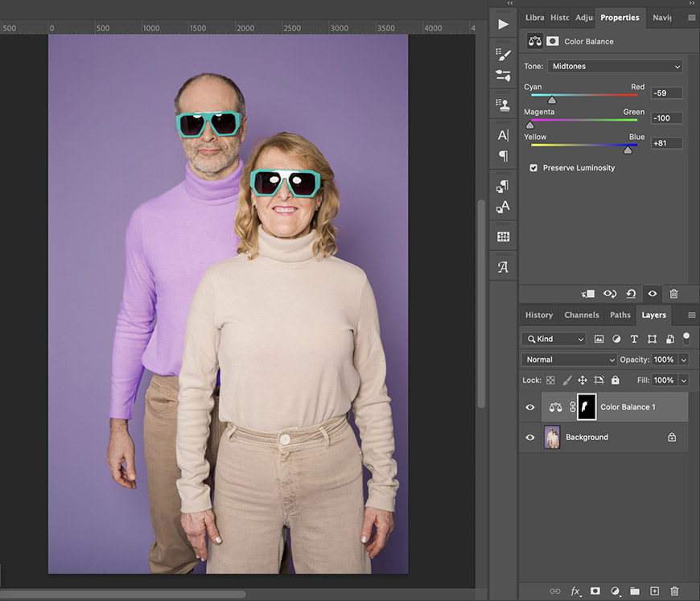Screen dimensions: 700x601
Task: Open the Brush Settings panel icon
Action: pyautogui.click(x=503, y=55)
